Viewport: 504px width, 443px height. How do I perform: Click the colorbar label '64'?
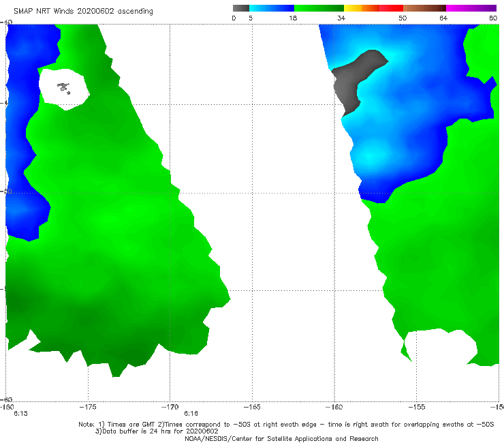[x=443, y=18]
